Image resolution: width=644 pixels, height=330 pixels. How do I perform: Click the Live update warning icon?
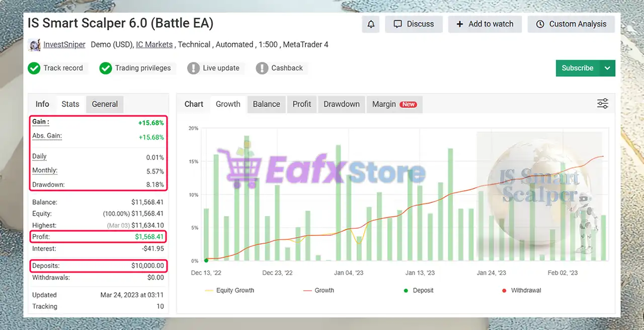tap(193, 68)
